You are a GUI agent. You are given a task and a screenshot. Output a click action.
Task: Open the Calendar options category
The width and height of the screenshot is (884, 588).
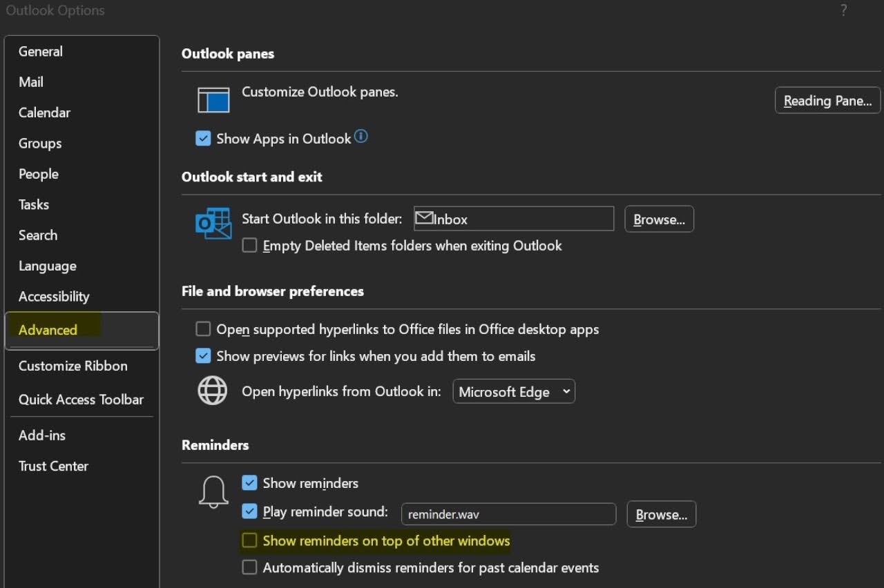(44, 112)
